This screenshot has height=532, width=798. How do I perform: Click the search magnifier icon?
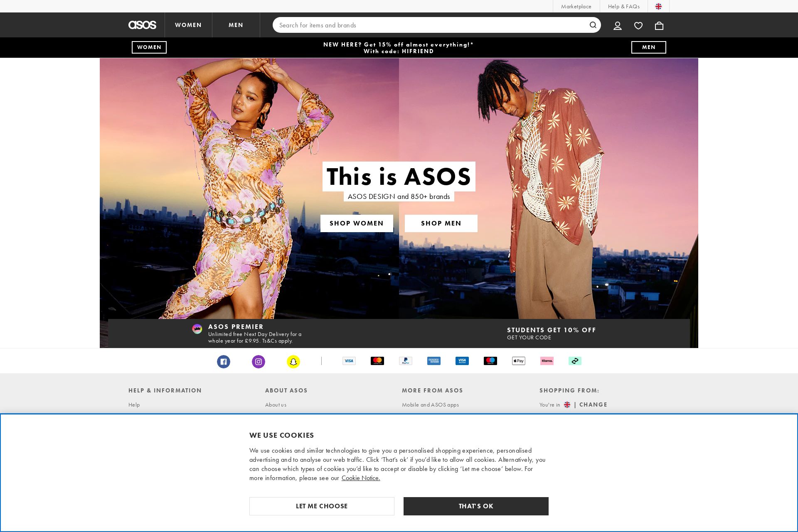(593, 25)
